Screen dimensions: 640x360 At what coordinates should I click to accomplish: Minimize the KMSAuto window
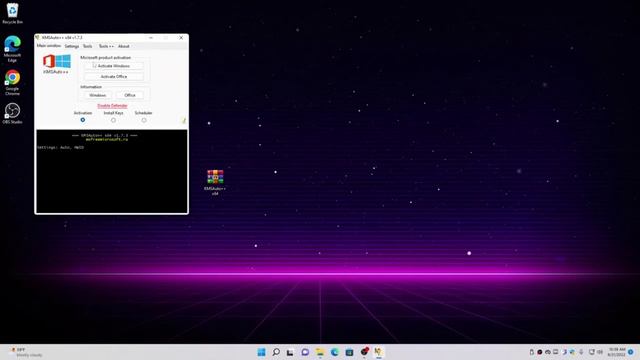click(151, 38)
